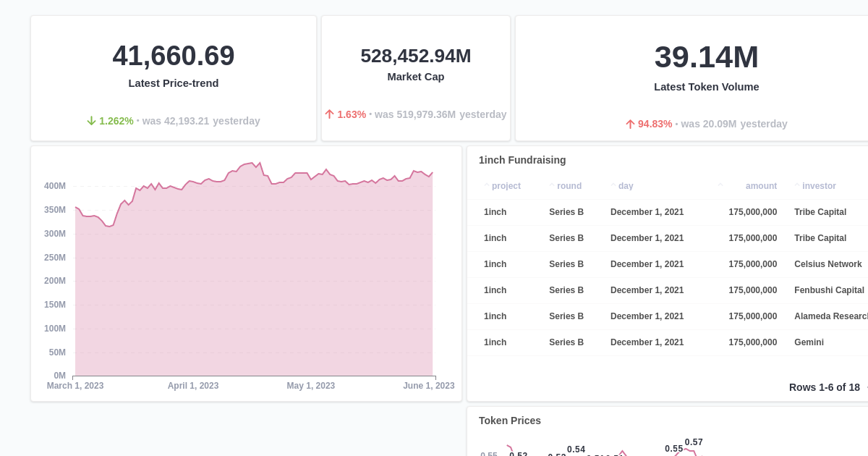
Task: Click the Latest Price-trend summary card
Action: 173,77
